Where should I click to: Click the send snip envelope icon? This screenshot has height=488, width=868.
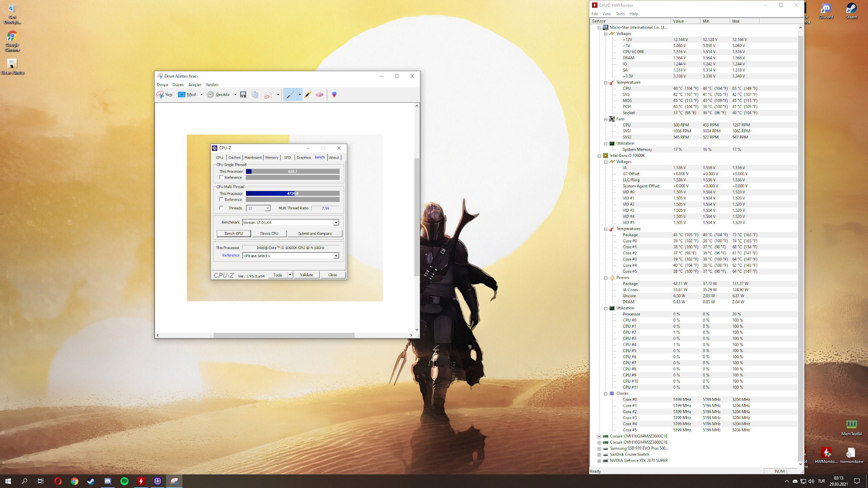click(268, 94)
